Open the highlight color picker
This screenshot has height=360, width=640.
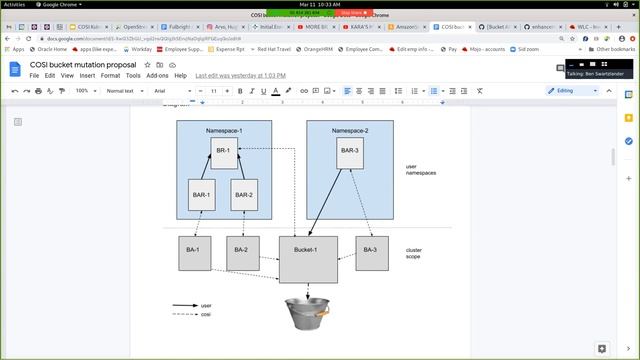(288, 91)
